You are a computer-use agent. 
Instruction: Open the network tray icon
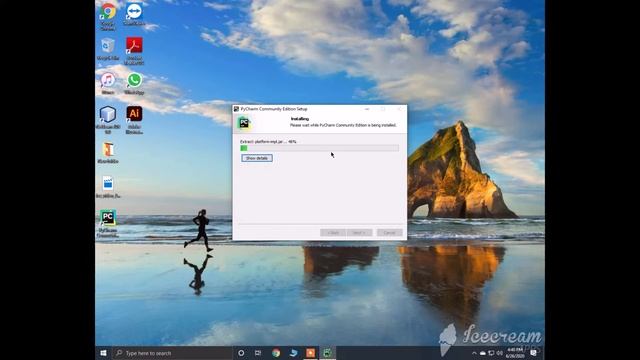tap(491, 353)
